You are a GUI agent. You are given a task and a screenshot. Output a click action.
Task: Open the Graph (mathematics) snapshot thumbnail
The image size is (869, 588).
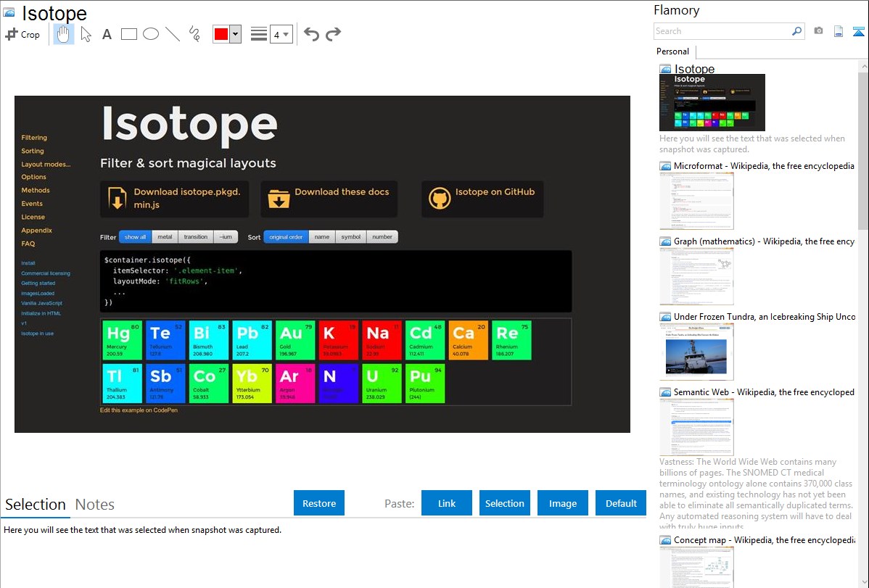click(696, 276)
